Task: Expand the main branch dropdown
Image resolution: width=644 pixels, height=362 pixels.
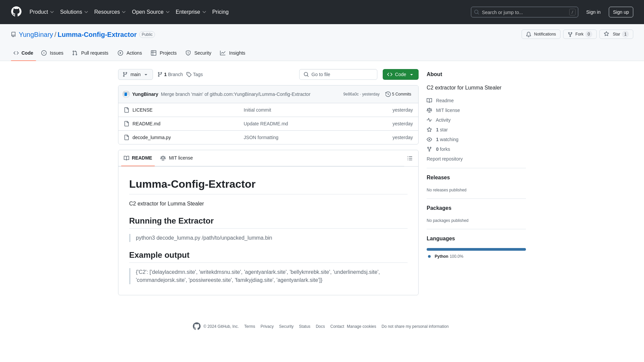Action: [x=136, y=74]
